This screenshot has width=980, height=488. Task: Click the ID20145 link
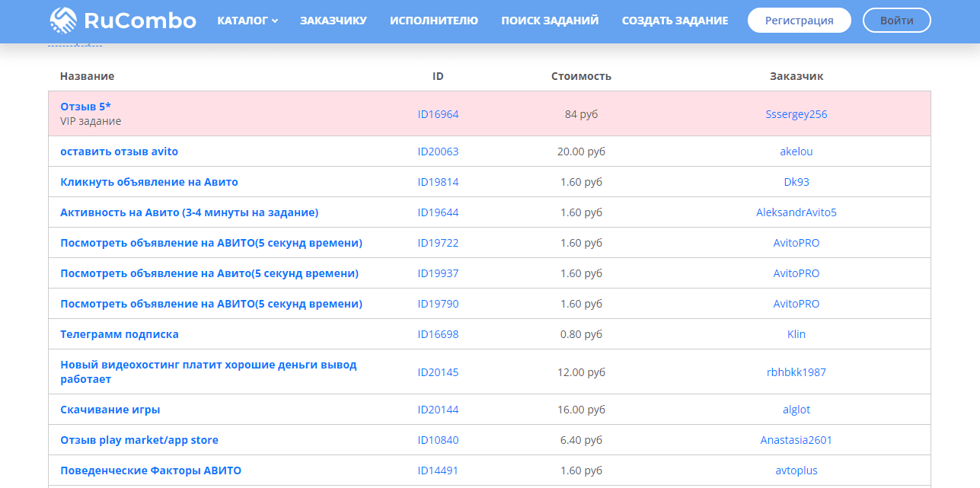[x=439, y=372]
